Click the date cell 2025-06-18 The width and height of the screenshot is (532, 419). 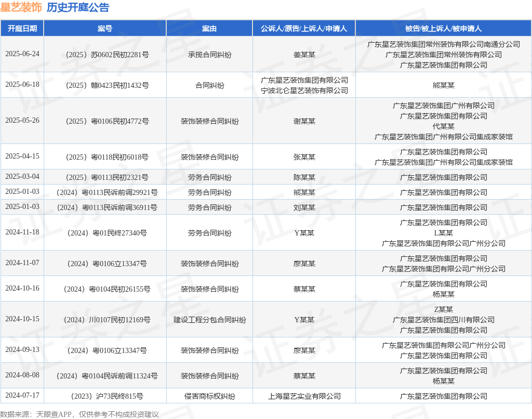22,85
